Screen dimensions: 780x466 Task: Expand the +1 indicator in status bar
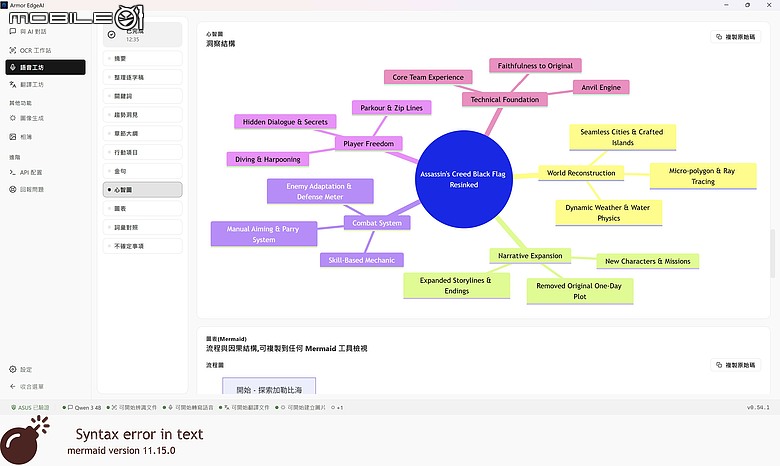tap(337, 407)
